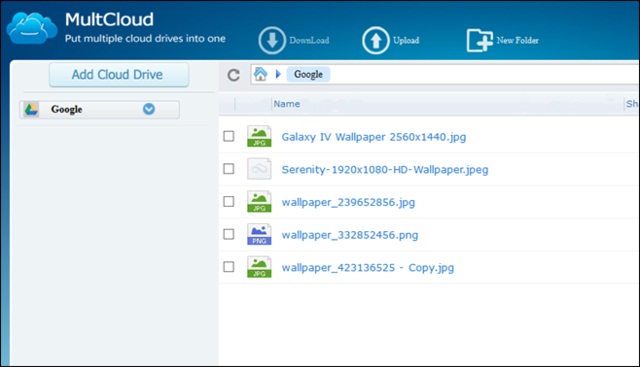Select the checkbox for wallpaper_423136525 - Copy.jpg

pos(229,267)
